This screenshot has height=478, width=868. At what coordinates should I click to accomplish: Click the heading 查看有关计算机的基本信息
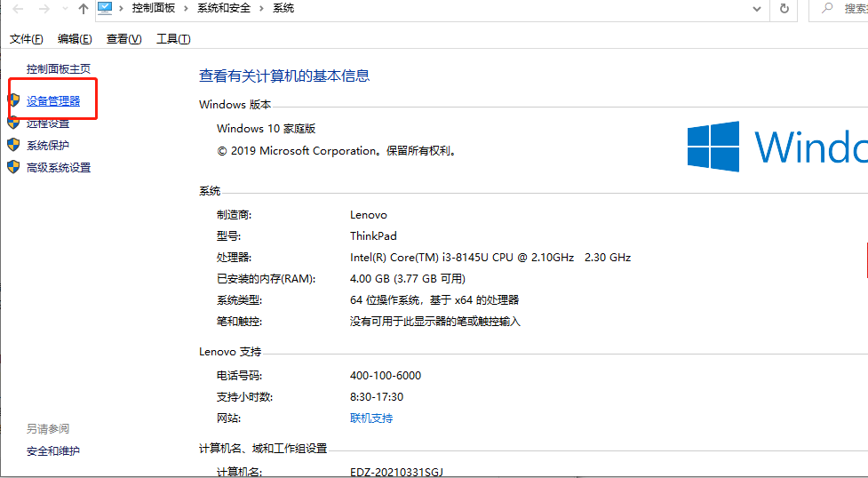(x=284, y=76)
